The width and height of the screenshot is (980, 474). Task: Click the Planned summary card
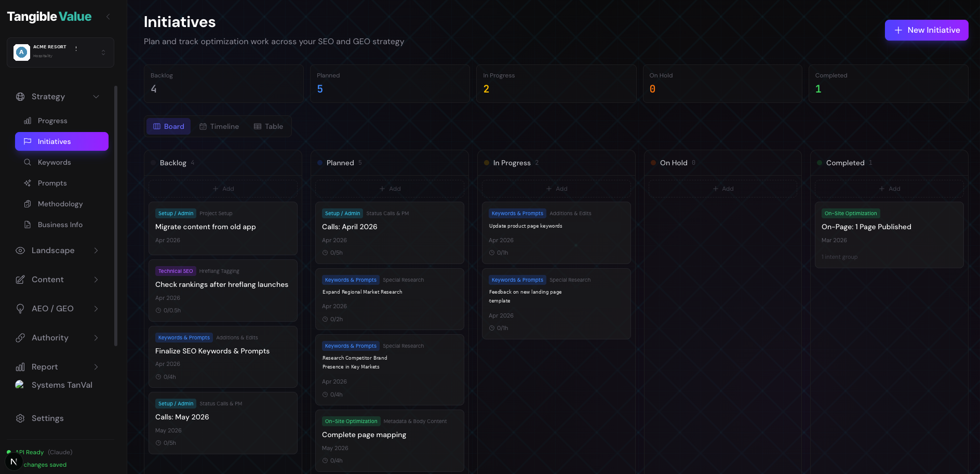click(x=390, y=84)
